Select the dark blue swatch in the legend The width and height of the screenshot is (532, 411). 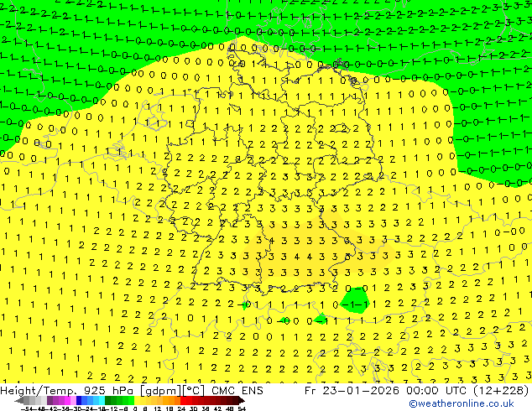[x=79, y=400]
